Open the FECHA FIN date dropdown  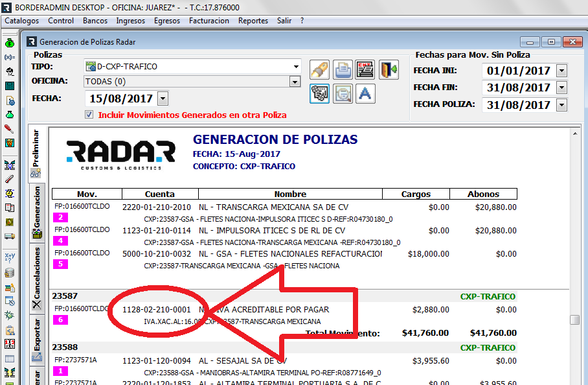pyautogui.click(x=561, y=87)
